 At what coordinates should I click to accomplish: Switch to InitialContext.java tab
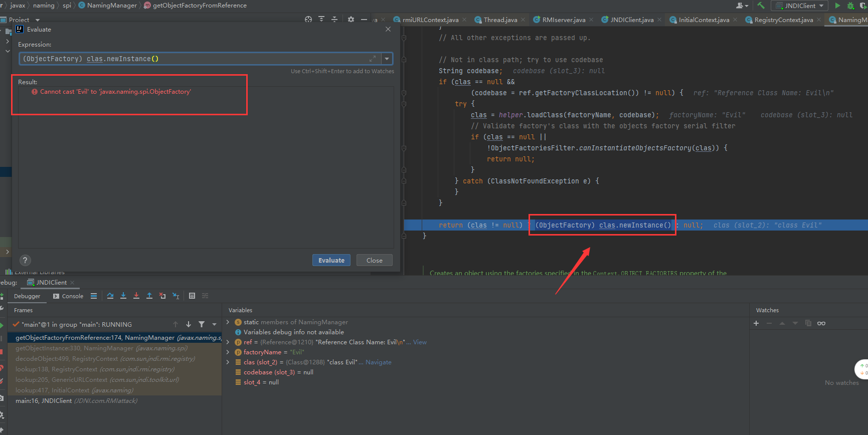pos(704,20)
